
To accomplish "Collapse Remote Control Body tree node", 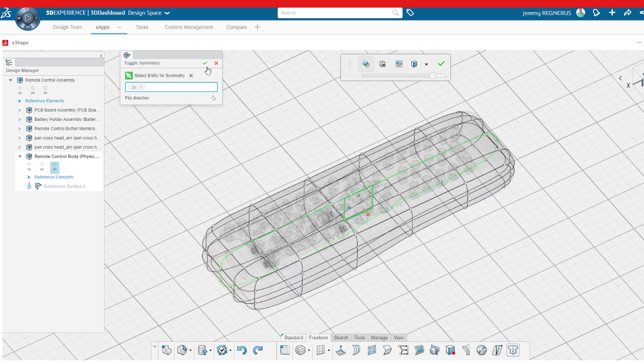I will point(20,157).
